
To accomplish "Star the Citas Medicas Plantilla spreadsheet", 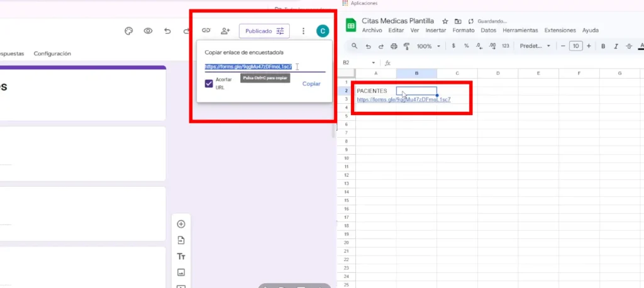I will (x=445, y=21).
